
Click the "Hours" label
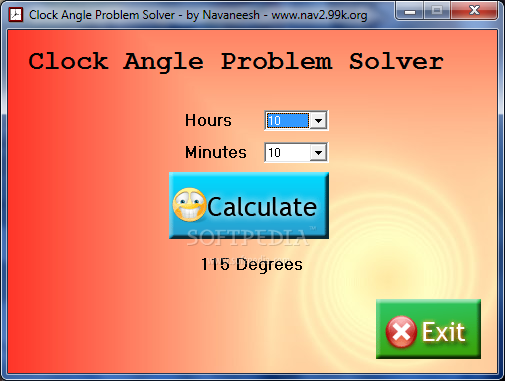tap(208, 120)
